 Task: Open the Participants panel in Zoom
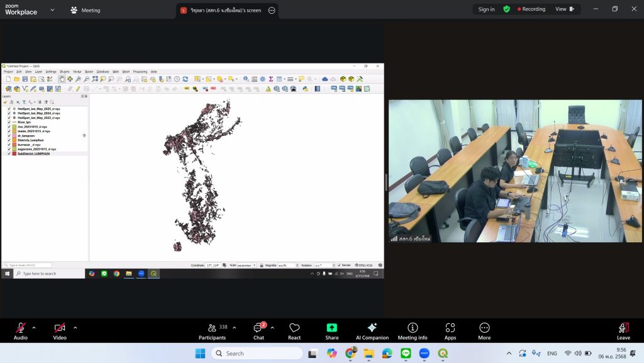213,331
